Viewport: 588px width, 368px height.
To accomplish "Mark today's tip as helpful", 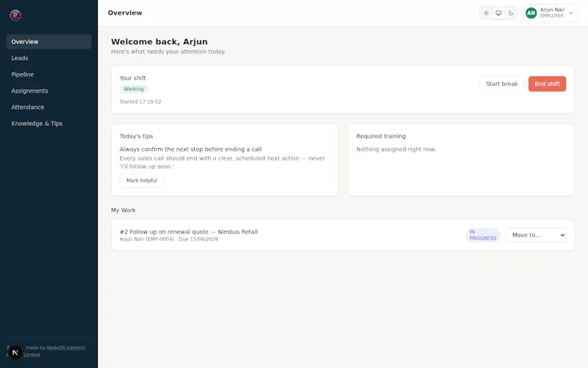I will pos(142,180).
